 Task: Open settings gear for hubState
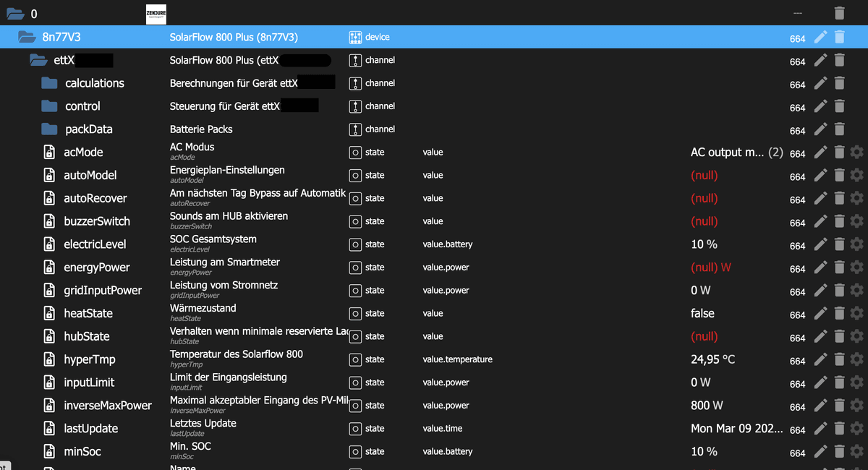pos(857,336)
